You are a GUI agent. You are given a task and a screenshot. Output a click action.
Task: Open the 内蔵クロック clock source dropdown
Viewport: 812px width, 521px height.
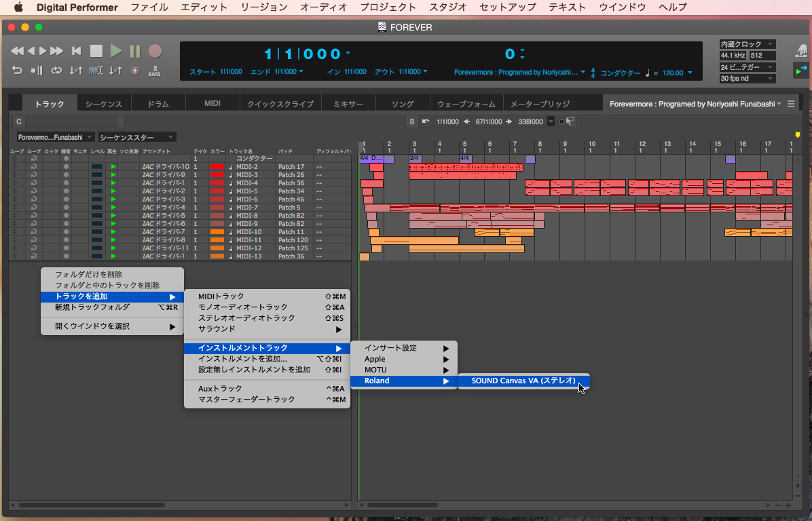click(747, 44)
